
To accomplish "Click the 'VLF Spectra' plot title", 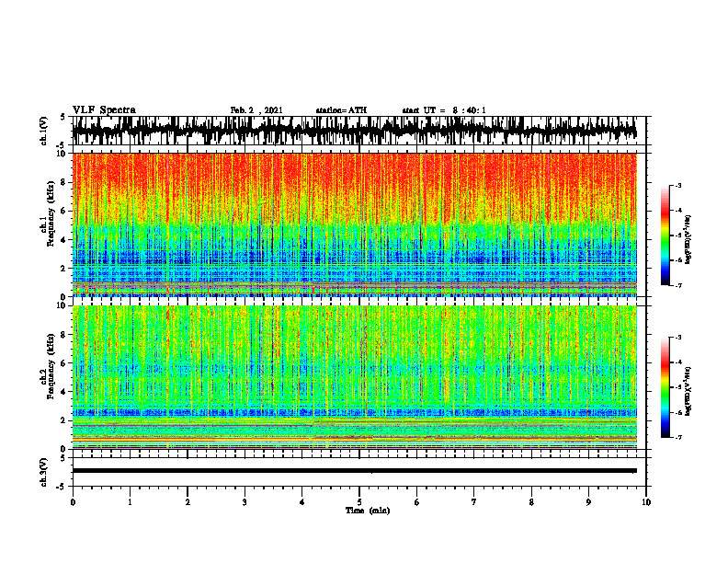I will tap(104, 110).
